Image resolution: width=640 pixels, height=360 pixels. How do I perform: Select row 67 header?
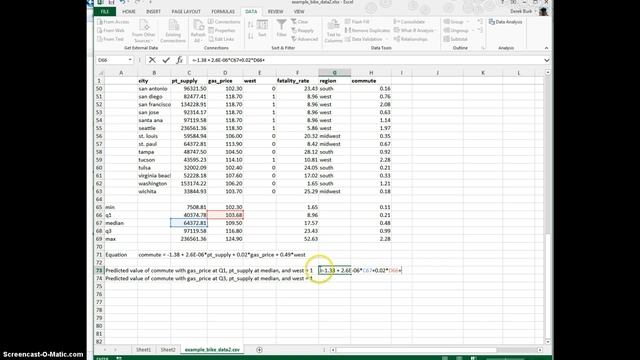tap(99, 223)
